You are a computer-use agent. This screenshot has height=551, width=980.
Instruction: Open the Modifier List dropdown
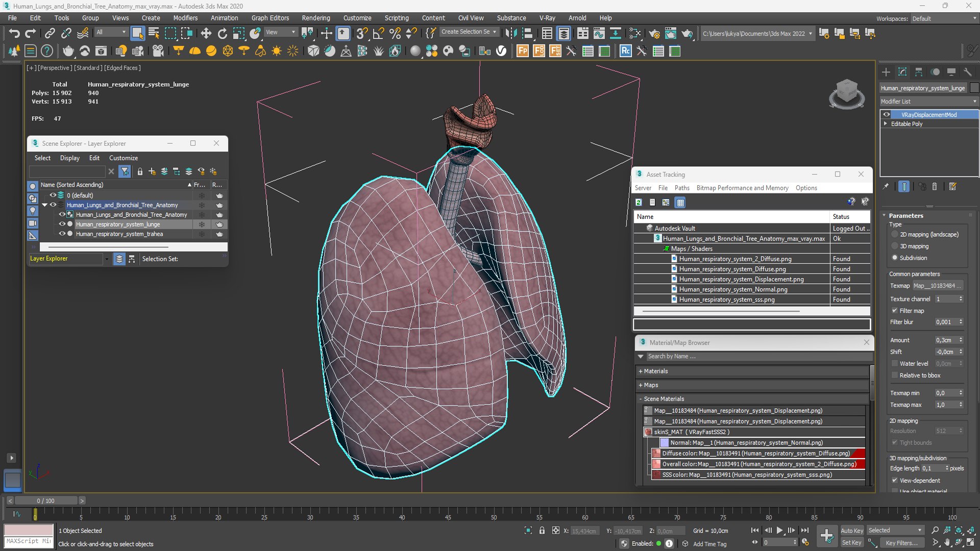pos(929,102)
